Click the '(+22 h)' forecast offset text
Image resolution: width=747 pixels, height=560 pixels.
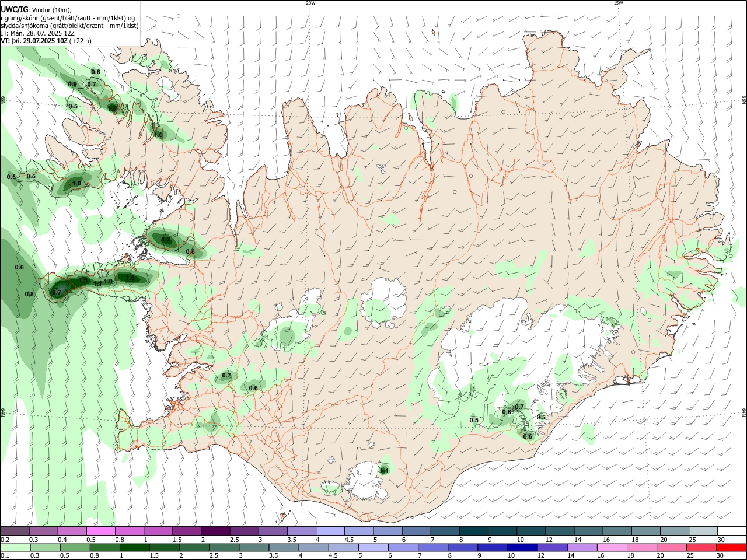click(81, 41)
